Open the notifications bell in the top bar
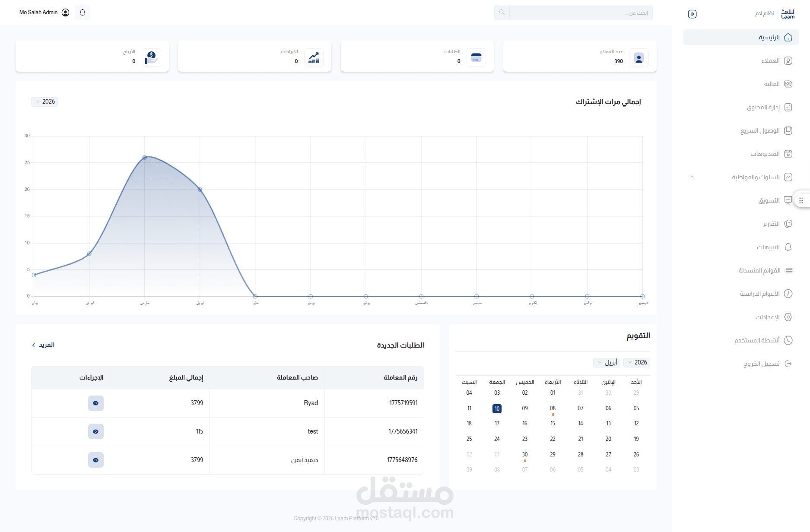Viewport: 810px width, 532px height. [x=83, y=13]
